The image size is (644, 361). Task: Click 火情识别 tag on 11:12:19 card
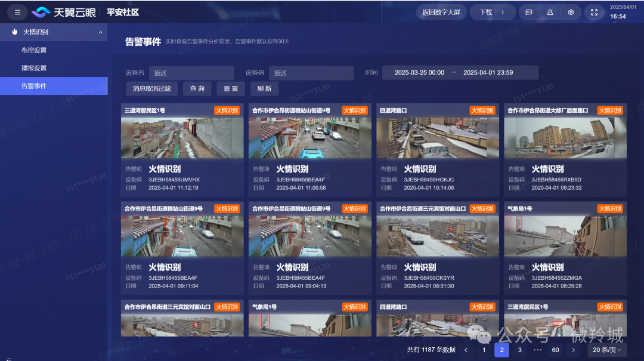point(227,110)
